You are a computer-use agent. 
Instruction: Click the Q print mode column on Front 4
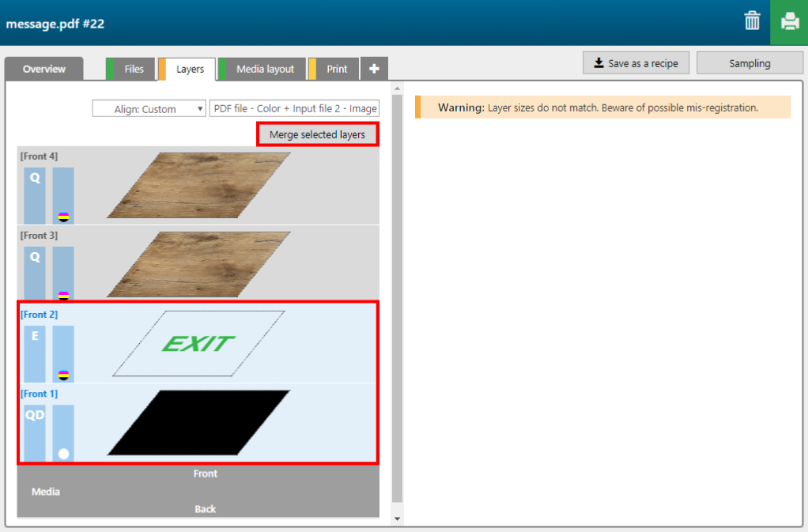point(35,195)
